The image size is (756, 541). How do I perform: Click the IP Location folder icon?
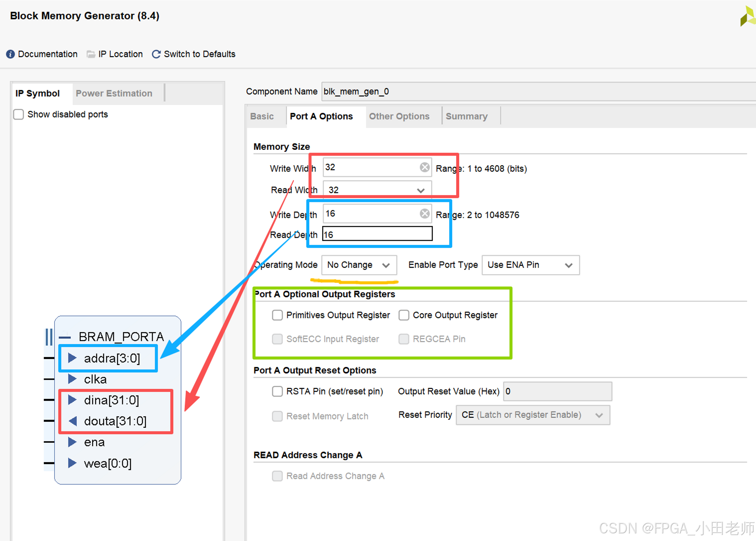point(90,54)
